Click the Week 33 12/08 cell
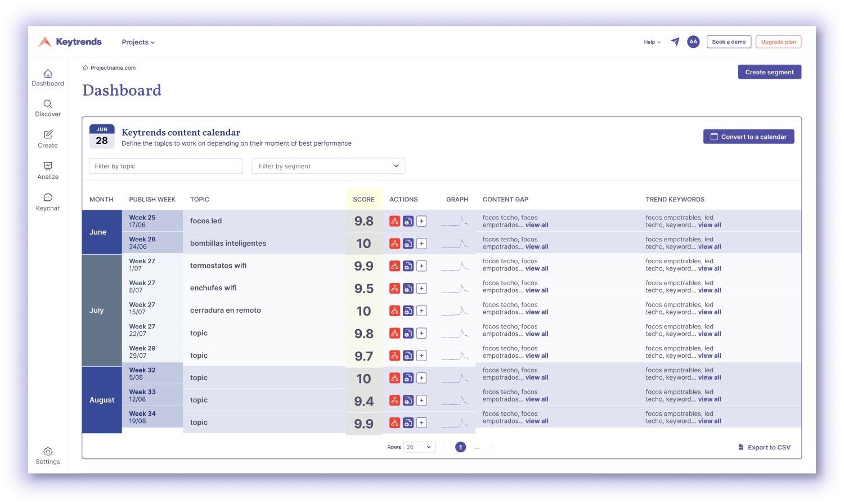Screen dimensions: 844x504 pyautogui.click(x=152, y=395)
